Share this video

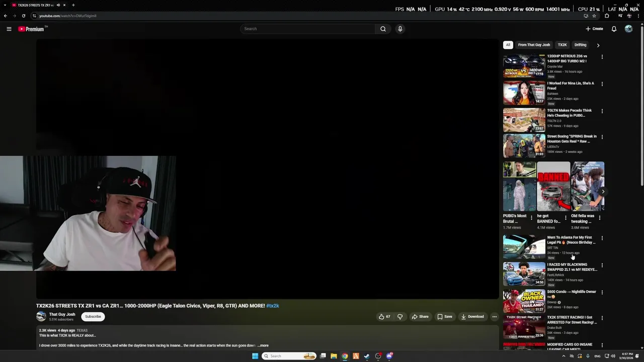420,317
